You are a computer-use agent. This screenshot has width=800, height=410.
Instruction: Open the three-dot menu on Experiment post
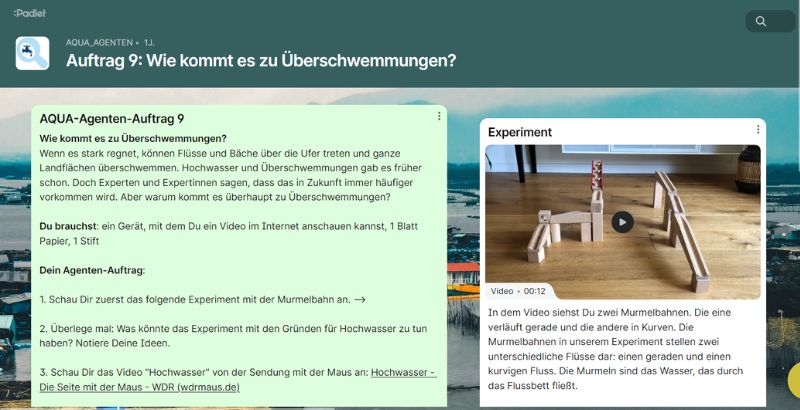tap(758, 130)
